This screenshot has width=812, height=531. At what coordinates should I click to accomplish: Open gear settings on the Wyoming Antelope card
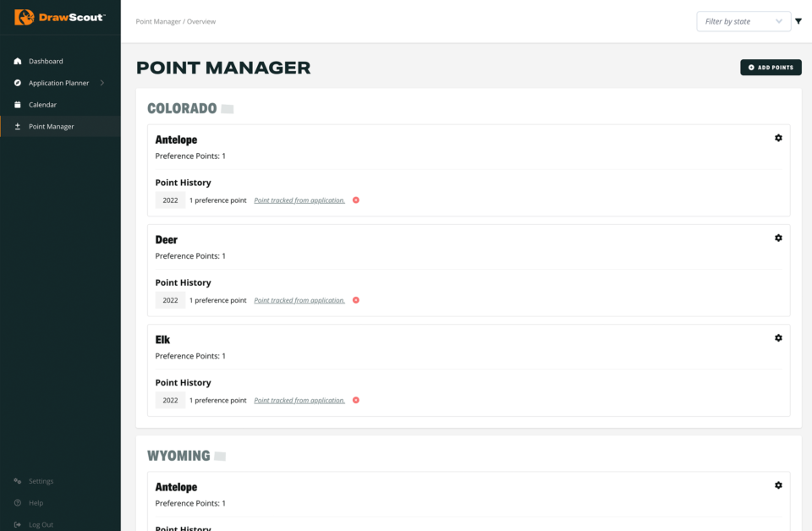point(778,484)
